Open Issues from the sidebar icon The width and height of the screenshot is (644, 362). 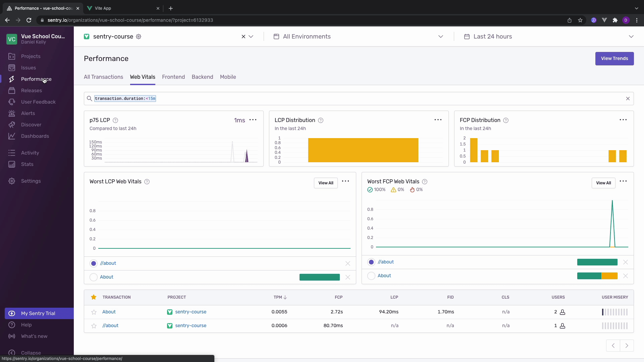[12, 68]
